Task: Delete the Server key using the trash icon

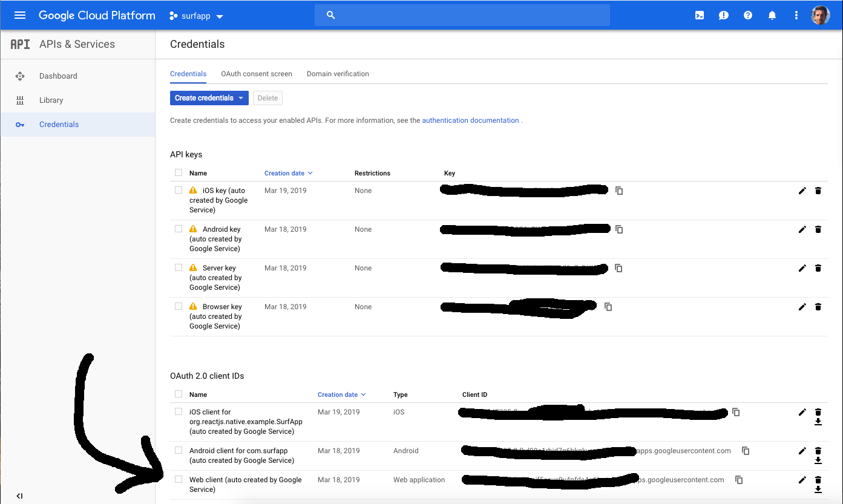Action: point(818,268)
